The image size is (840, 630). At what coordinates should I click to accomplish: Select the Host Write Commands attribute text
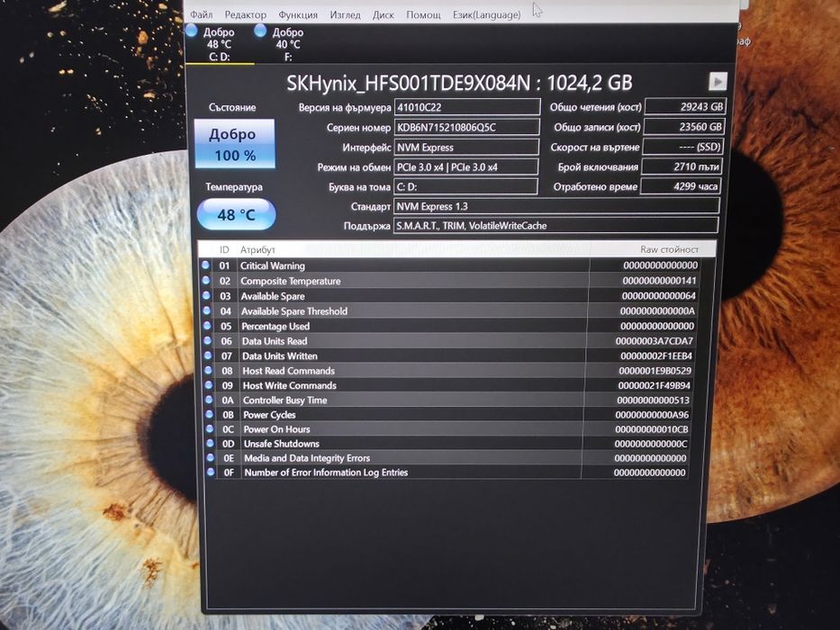click(x=290, y=386)
